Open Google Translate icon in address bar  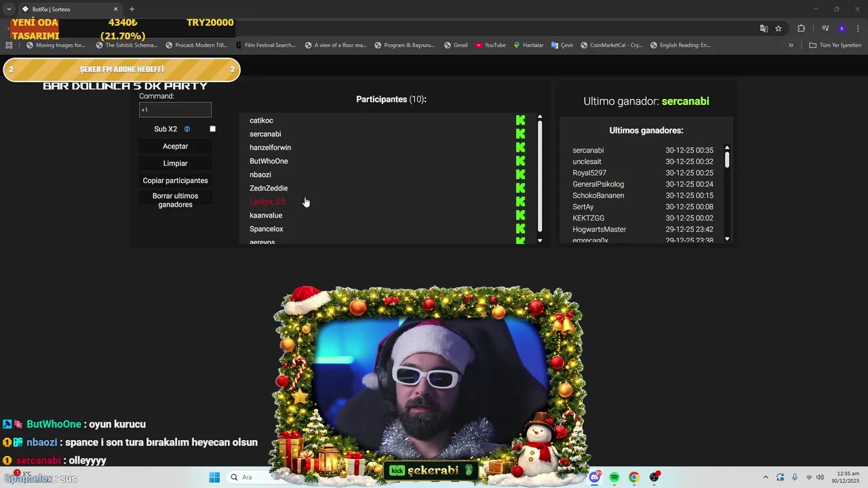[764, 28]
